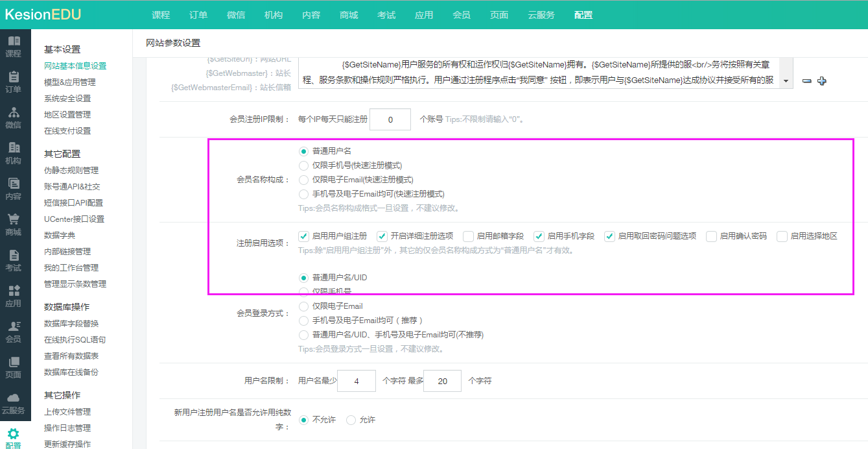Open the 商城 shopping cart icon

click(13, 219)
